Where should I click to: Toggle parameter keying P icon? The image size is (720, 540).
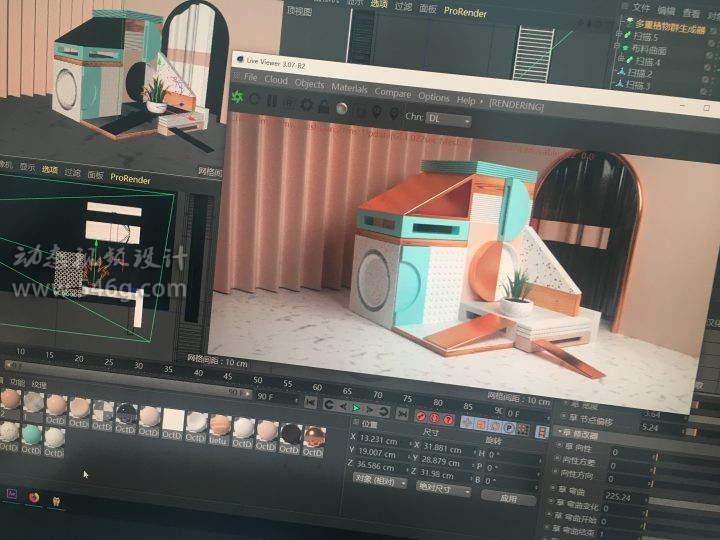(x=509, y=428)
